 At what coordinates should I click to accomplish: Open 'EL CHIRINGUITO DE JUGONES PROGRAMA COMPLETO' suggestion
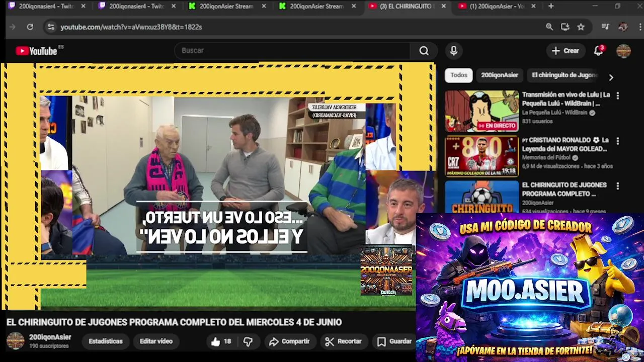(x=564, y=190)
